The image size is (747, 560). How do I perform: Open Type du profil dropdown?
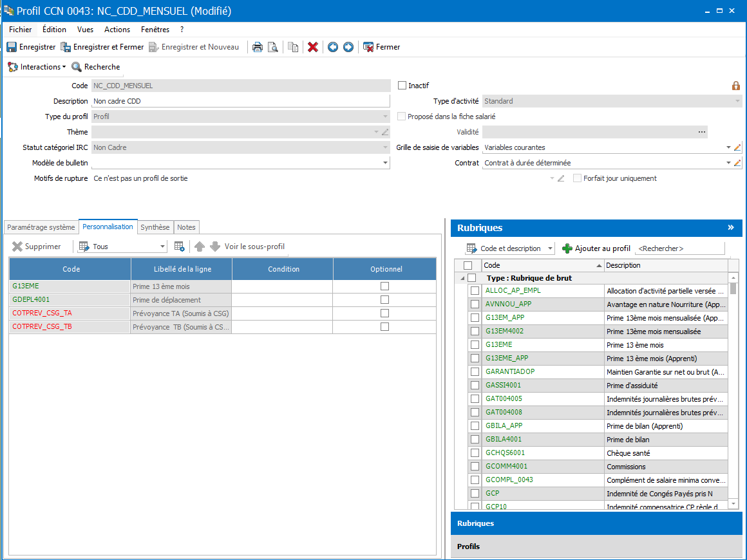[x=385, y=117]
